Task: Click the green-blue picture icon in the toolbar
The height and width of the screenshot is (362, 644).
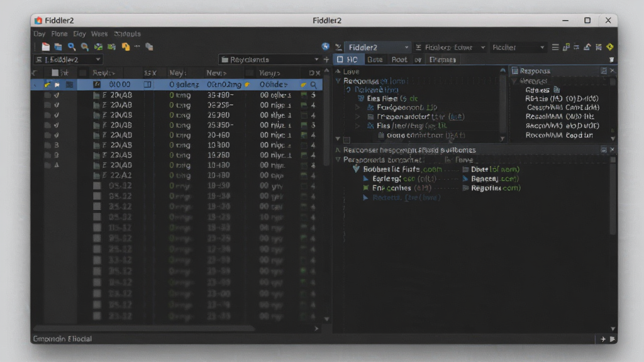Action: tap(99, 47)
